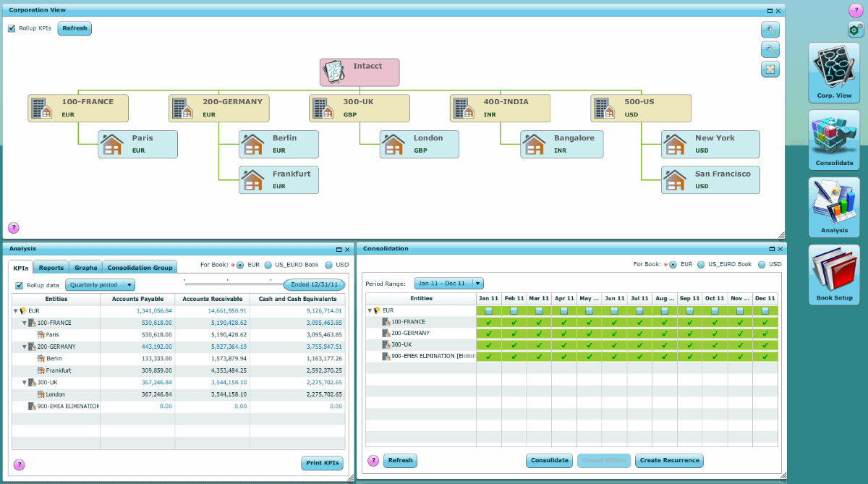Select the 300-UK entity node
The width and height of the screenshot is (868, 484).
pos(359,108)
